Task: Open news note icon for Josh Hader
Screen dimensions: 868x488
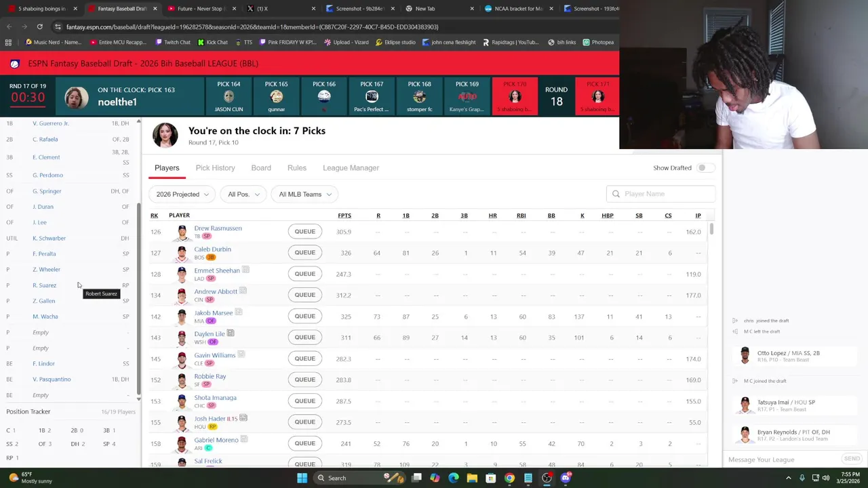Action: point(243,418)
